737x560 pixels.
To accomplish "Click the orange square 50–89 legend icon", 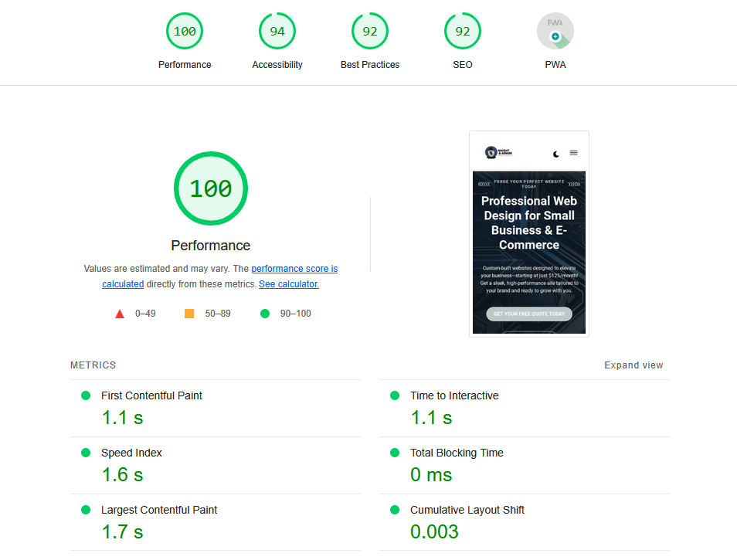I will (189, 313).
